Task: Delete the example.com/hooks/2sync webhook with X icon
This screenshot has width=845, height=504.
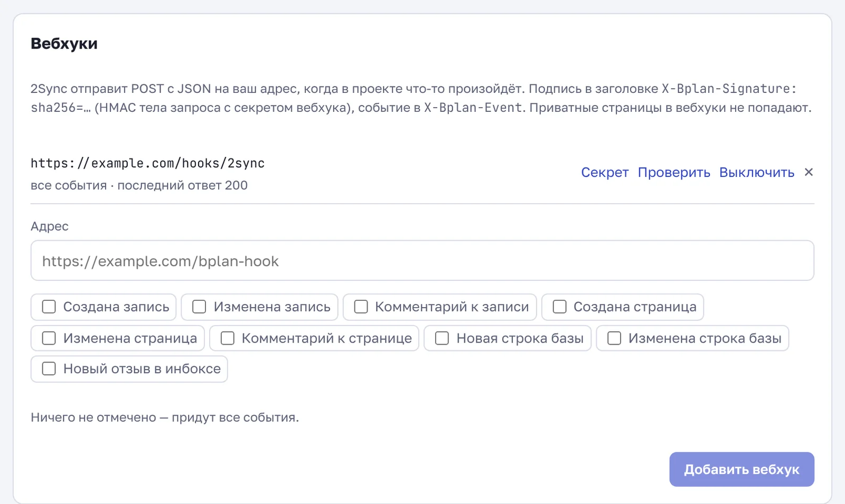Action: (x=809, y=172)
